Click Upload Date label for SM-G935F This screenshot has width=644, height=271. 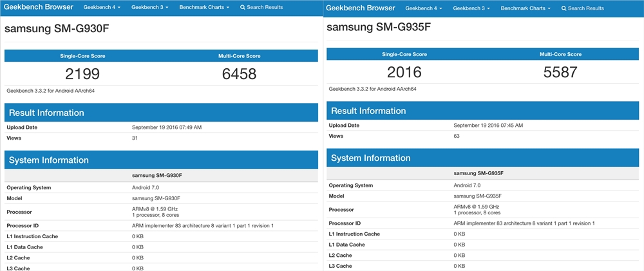[344, 126]
